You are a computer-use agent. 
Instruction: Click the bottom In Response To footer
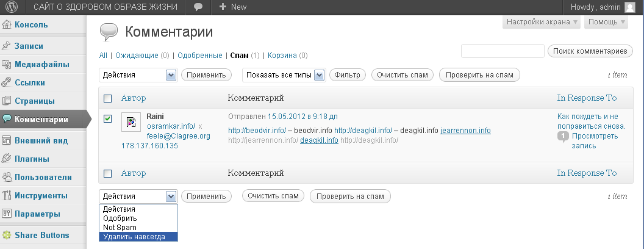coord(587,173)
